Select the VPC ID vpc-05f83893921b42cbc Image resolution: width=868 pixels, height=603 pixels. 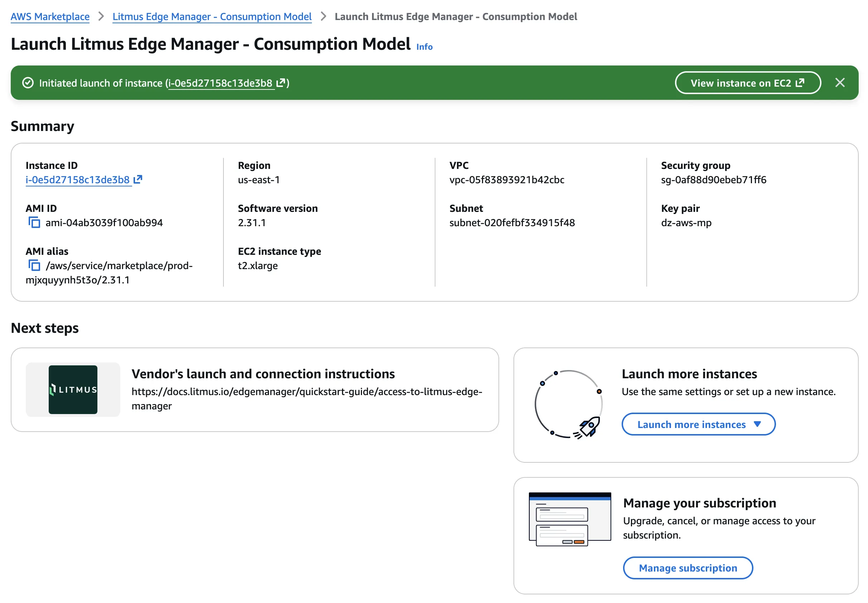[507, 180]
